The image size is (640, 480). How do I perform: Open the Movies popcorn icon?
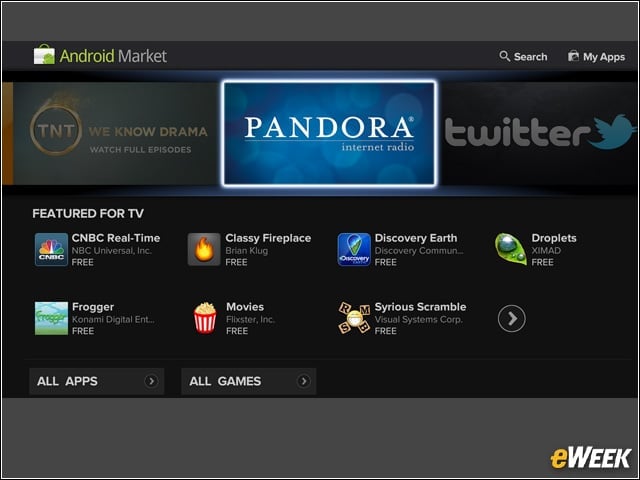[204, 318]
